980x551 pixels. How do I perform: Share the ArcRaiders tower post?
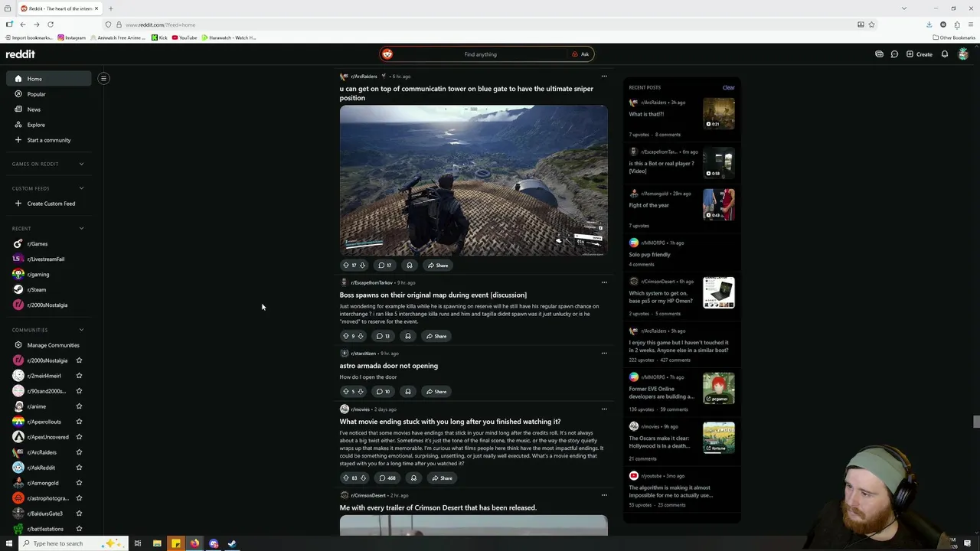tap(437, 266)
